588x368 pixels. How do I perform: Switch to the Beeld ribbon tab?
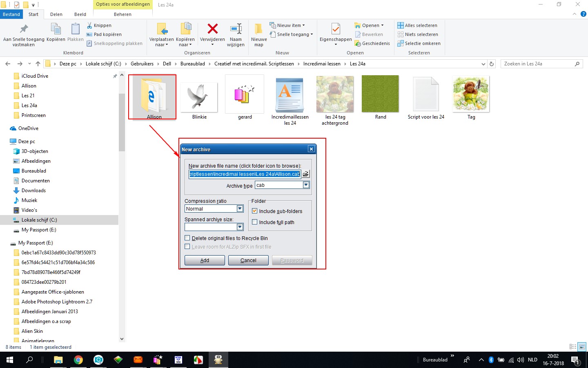(x=80, y=14)
